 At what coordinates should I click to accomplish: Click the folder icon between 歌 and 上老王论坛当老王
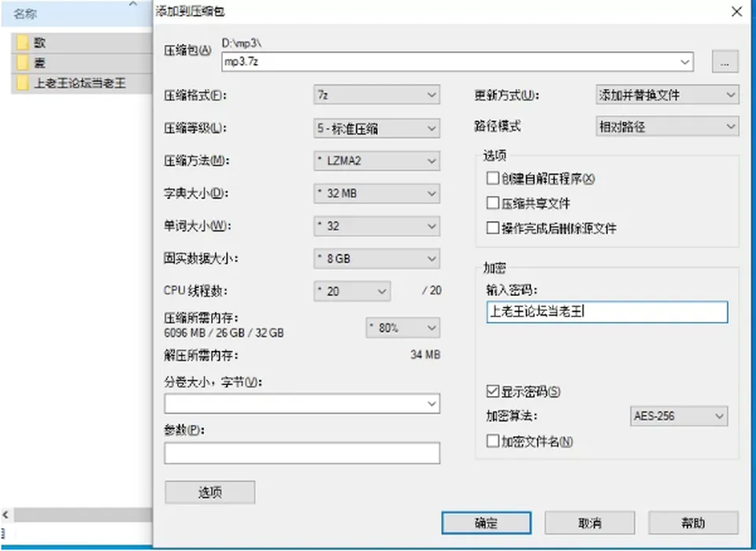click(22, 63)
